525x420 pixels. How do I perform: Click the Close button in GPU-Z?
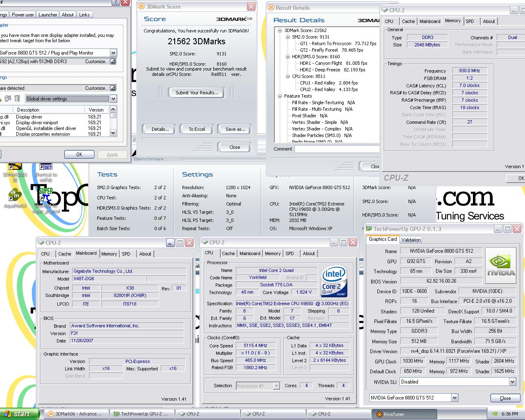click(x=505, y=398)
